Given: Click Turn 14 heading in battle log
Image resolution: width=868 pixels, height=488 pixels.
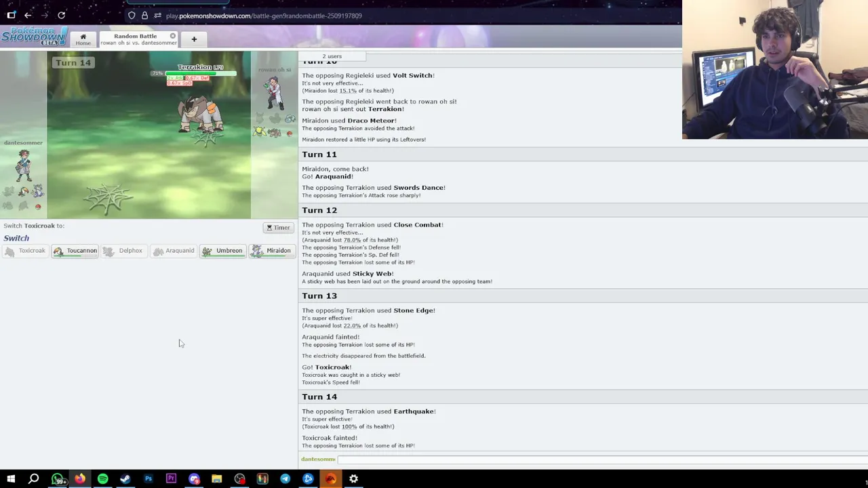Looking at the screenshot, I should 319,397.
